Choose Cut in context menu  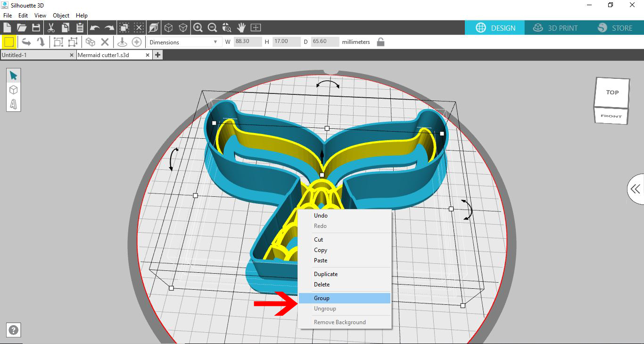[345, 240]
